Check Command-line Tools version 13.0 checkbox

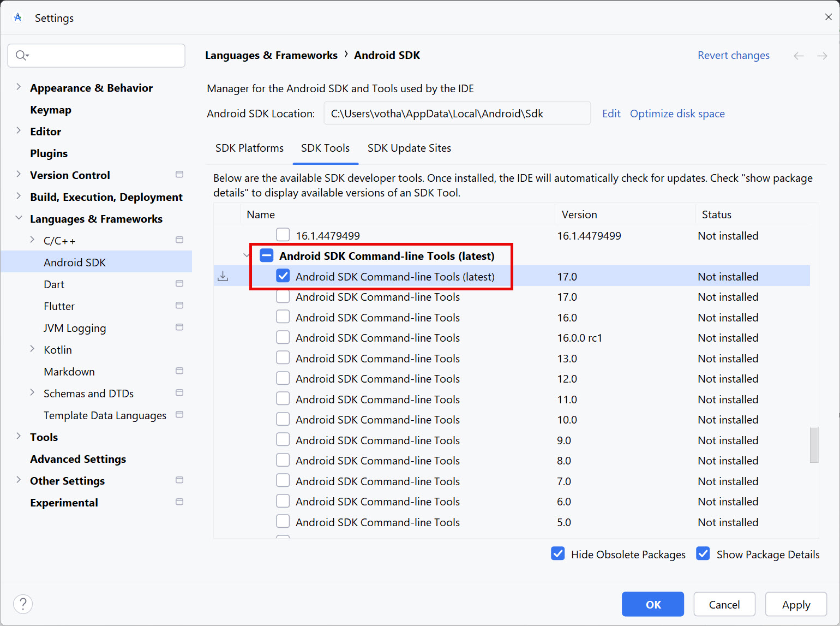click(283, 358)
